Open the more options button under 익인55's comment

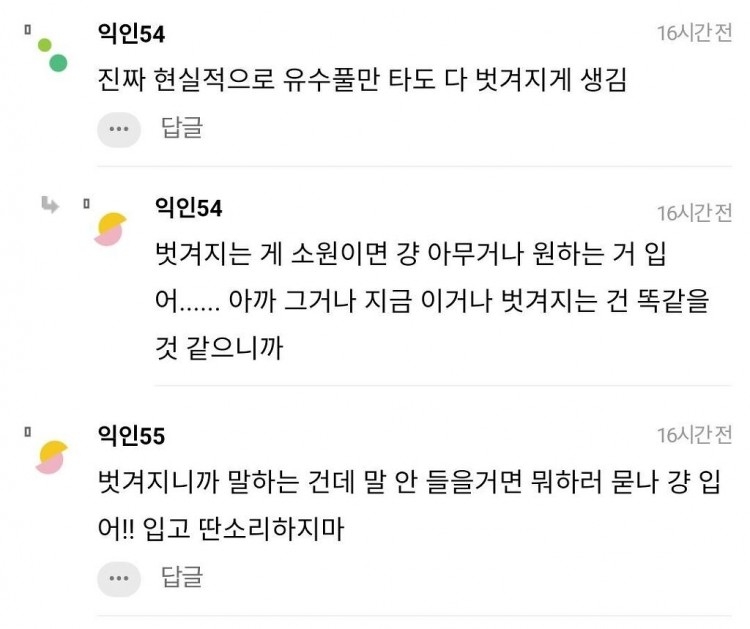(119, 579)
